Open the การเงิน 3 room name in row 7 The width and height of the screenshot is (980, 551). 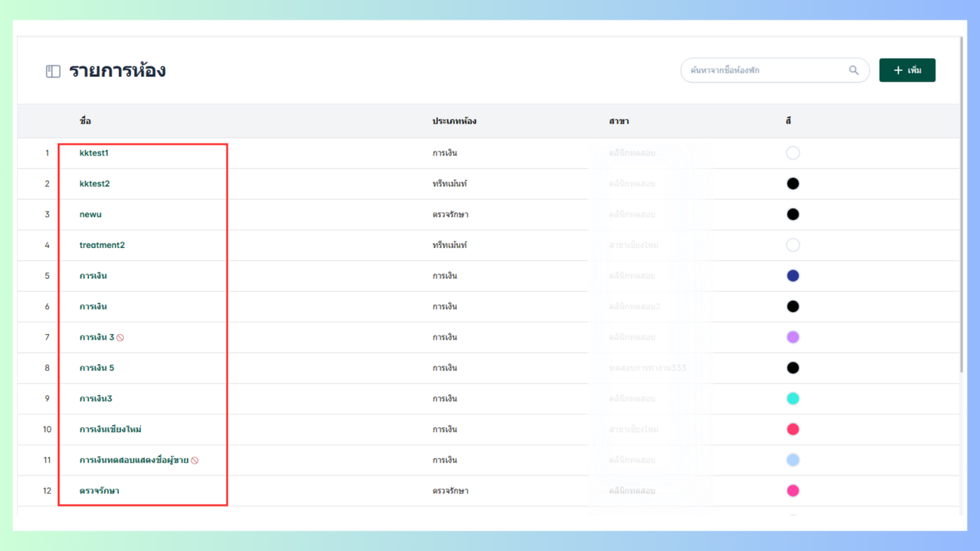click(x=97, y=337)
